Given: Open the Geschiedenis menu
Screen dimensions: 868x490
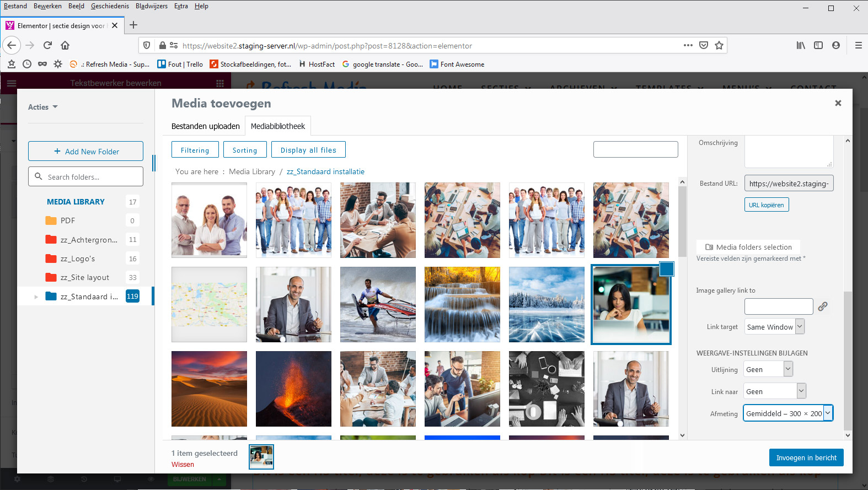Looking at the screenshot, I should tap(110, 6).
